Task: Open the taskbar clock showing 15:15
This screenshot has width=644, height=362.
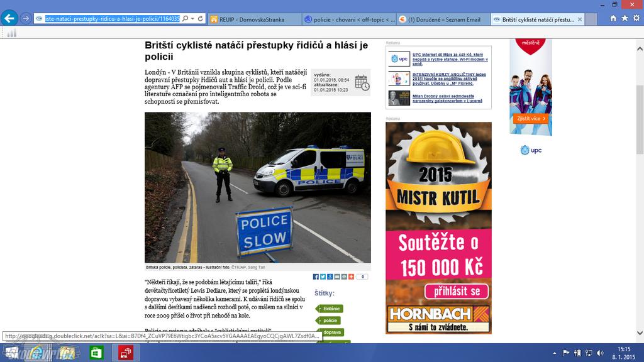Action: click(623, 353)
